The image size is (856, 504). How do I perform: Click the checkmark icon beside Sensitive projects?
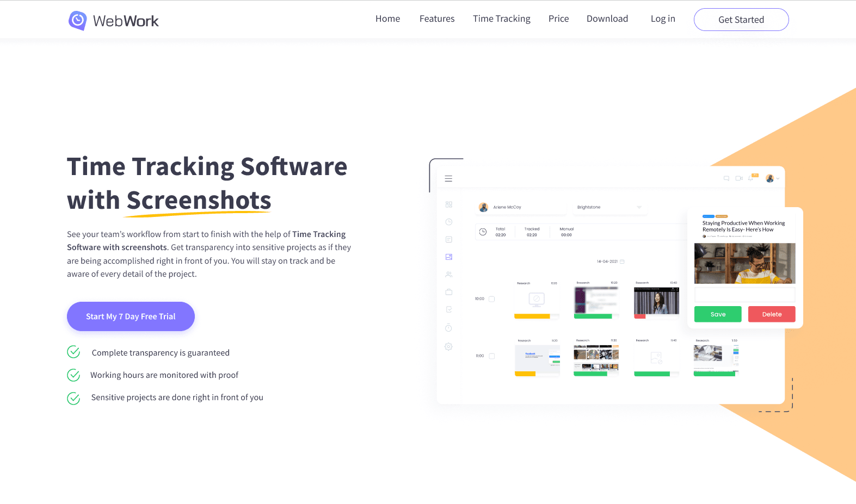pos(73,399)
